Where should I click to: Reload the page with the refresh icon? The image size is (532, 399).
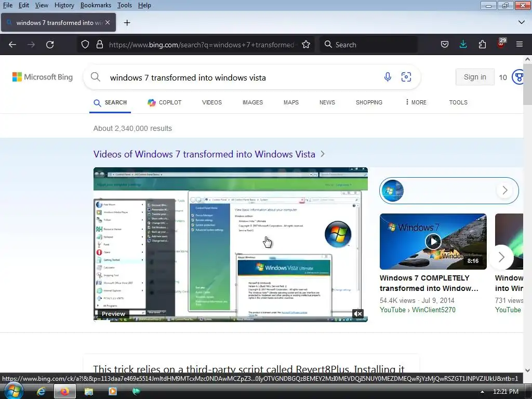(x=50, y=45)
